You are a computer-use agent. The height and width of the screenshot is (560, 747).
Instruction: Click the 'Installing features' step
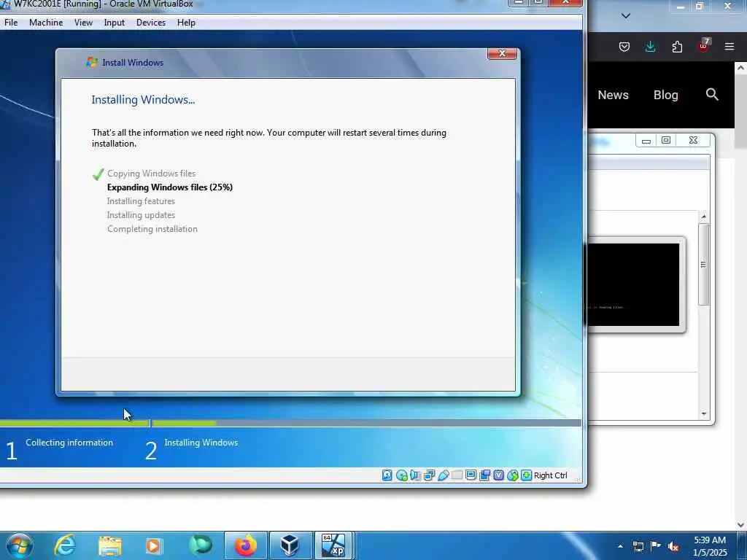point(141,201)
